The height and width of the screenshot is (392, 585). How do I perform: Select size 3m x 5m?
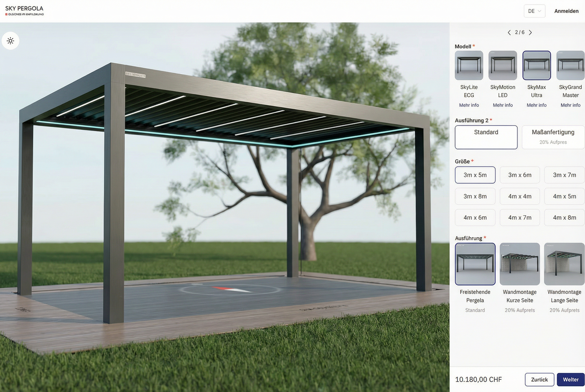point(475,175)
